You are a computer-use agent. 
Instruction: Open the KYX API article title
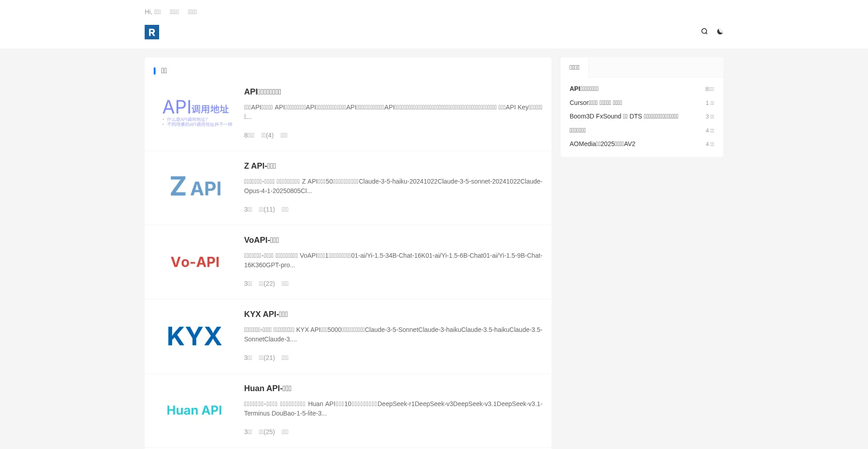point(266,314)
